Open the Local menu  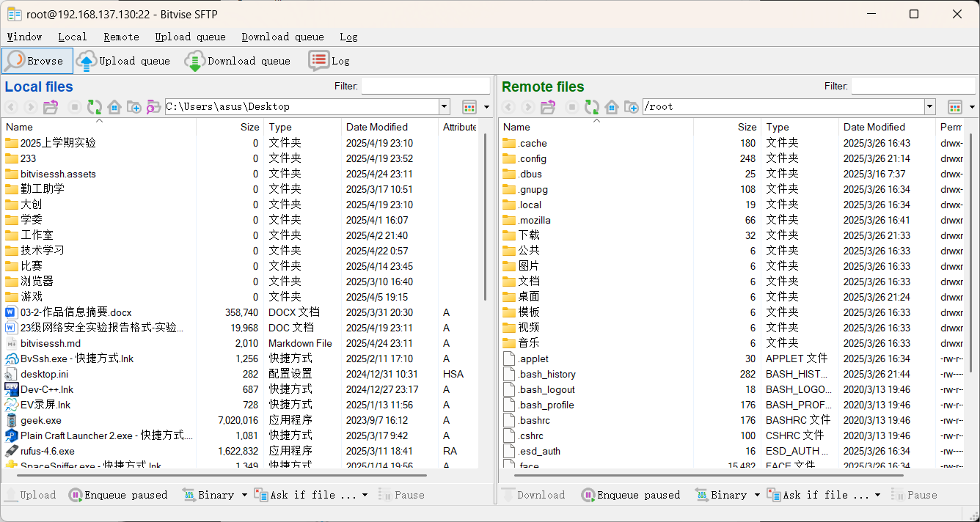[73, 37]
